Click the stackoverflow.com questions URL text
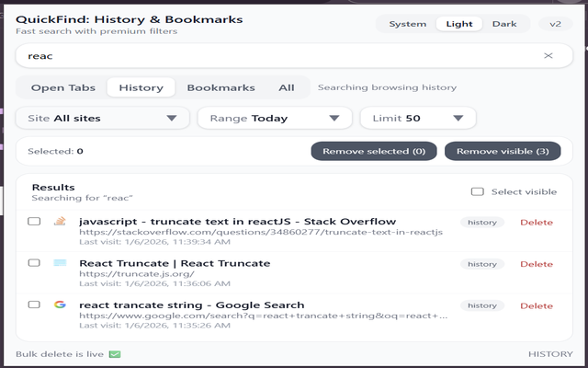588x368 pixels. tap(261, 232)
